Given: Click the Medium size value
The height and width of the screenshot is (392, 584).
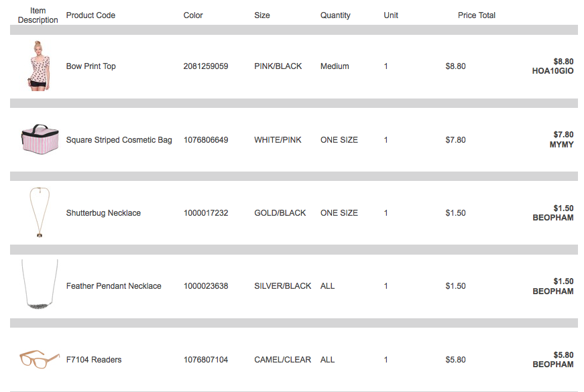Looking at the screenshot, I should click(x=335, y=66).
